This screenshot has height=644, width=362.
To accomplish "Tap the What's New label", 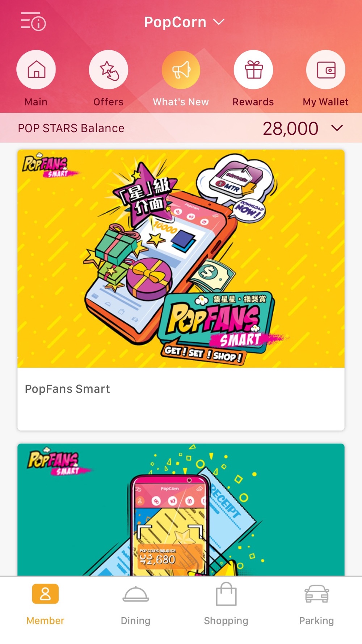I will point(181,102).
